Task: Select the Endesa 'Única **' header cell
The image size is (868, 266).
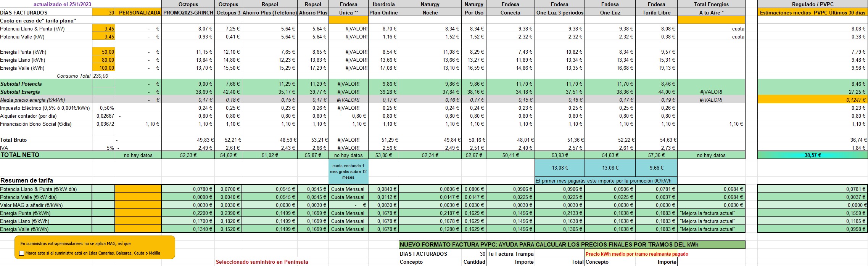Action: pyautogui.click(x=349, y=13)
